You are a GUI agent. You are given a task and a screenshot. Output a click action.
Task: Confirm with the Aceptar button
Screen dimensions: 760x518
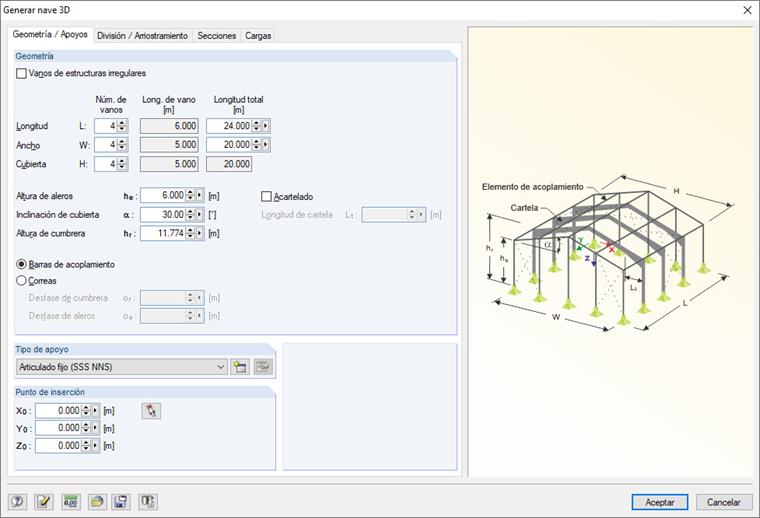click(x=659, y=502)
